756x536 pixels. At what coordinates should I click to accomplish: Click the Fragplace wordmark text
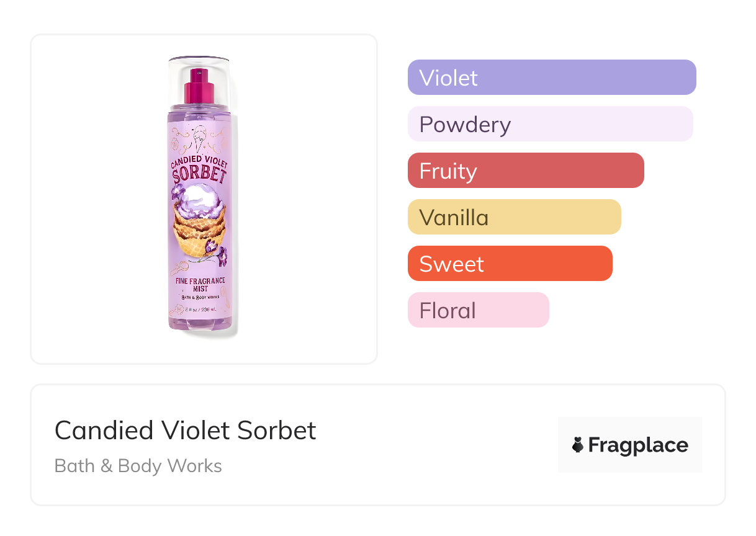coord(637,445)
